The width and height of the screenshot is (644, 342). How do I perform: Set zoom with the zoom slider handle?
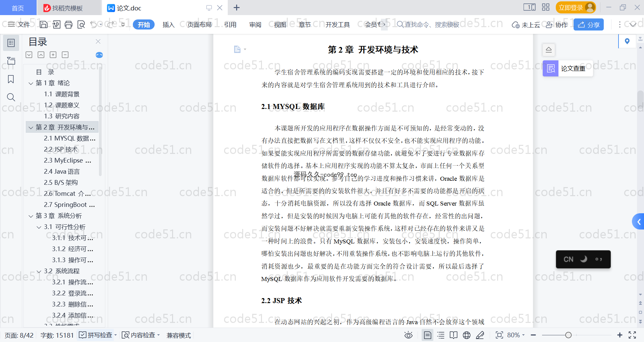(x=568, y=335)
